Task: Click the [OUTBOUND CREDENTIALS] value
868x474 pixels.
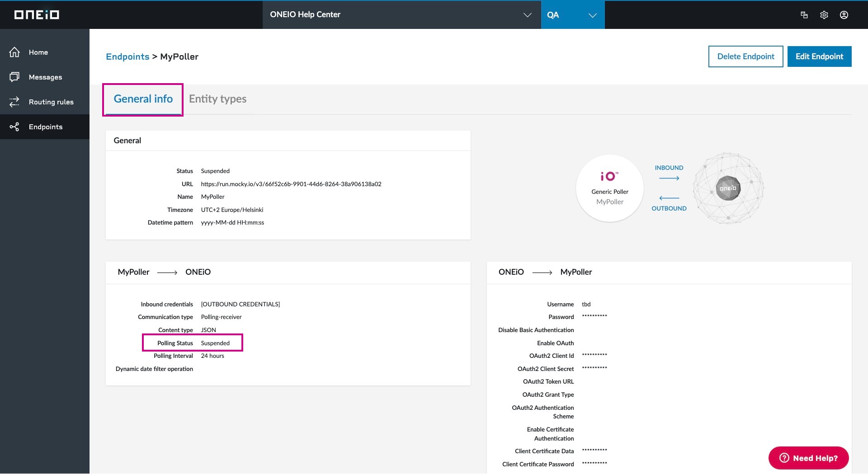Action: (241, 305)
